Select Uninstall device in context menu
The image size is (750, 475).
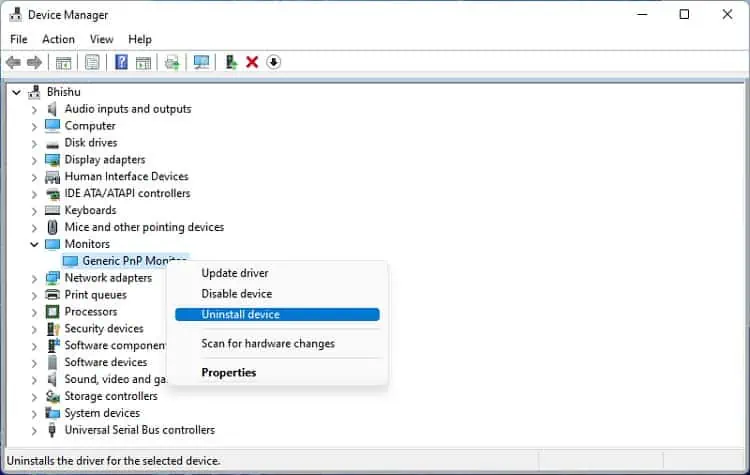point(277,314)
